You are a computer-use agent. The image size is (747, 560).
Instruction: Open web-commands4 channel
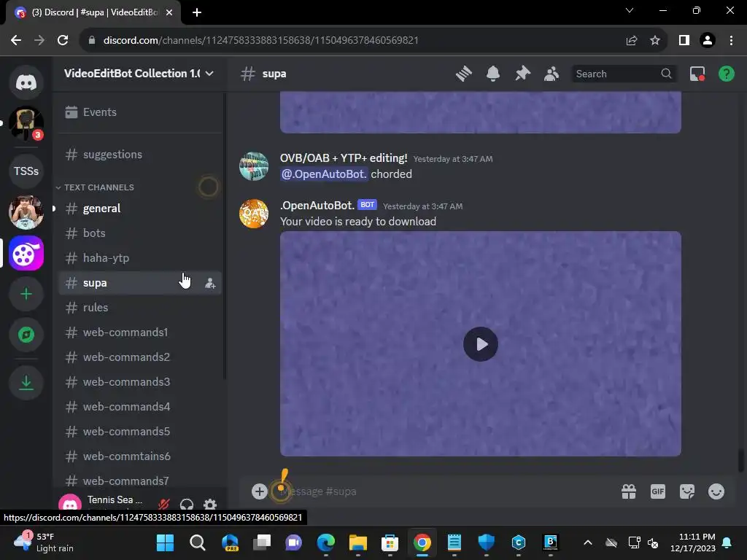tap(140, 406)
